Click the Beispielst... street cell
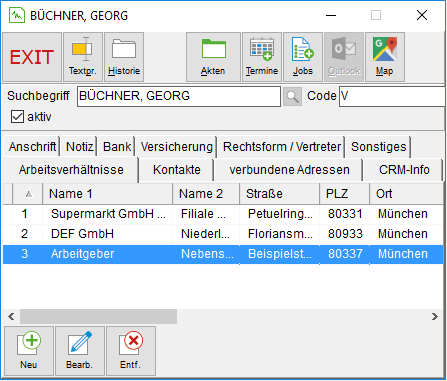Viewport: 447px width, 381px height. tap(280, 254)
